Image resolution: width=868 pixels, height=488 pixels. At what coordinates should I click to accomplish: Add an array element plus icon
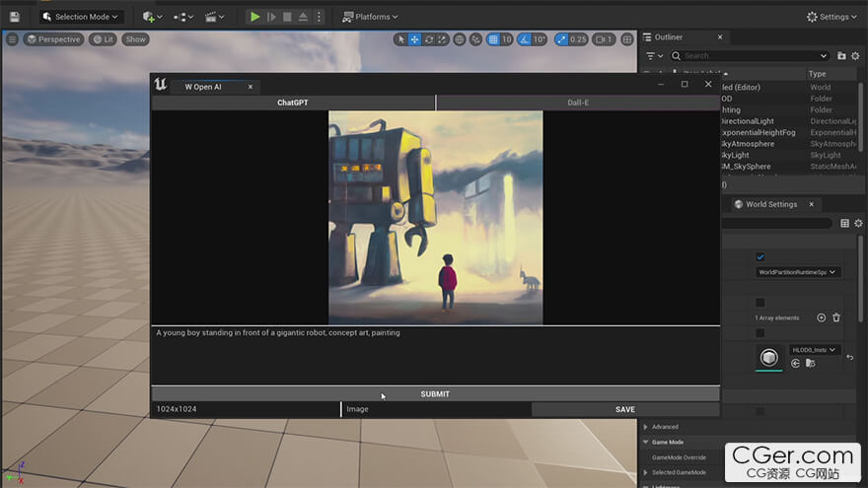(821, 317)
